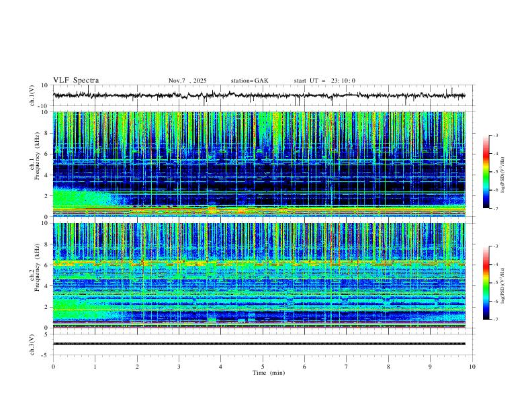This screenshot has width=532, height=411.
Task: Click the 'ch.3(V)' axis label
Action: pos(32,345)
